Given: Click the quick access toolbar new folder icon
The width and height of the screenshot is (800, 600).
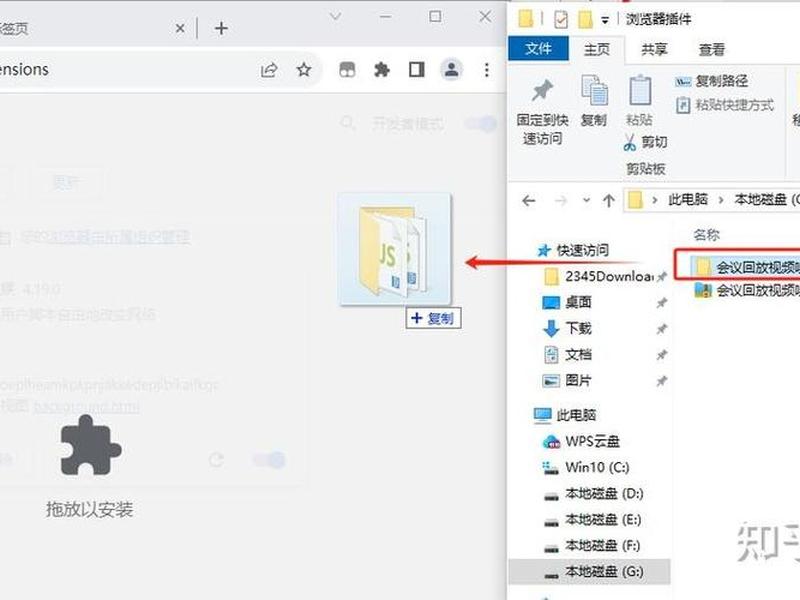Looking at the screenshot, I should [585, 20].
